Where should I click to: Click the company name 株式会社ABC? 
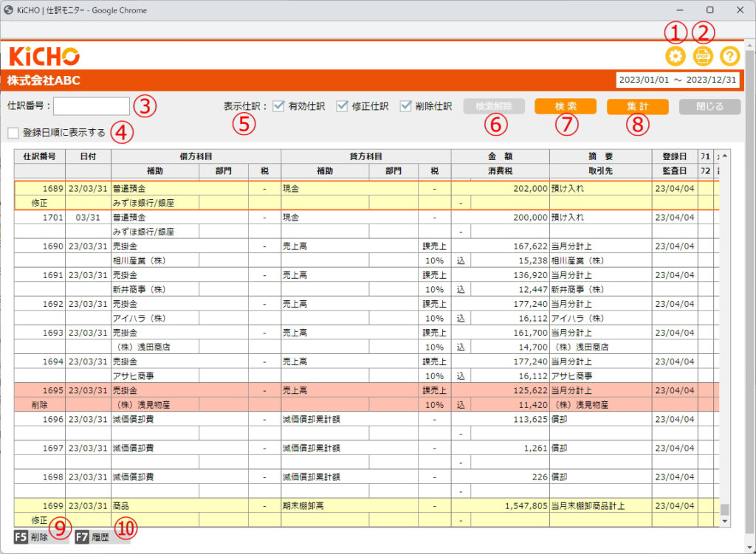[x=44, y=80]
